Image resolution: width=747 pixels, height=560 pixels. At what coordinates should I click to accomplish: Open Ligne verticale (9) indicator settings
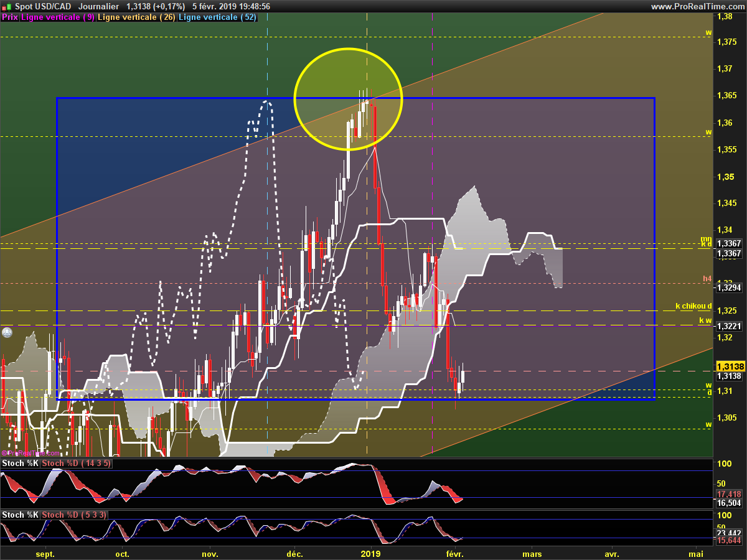[58, 17]
